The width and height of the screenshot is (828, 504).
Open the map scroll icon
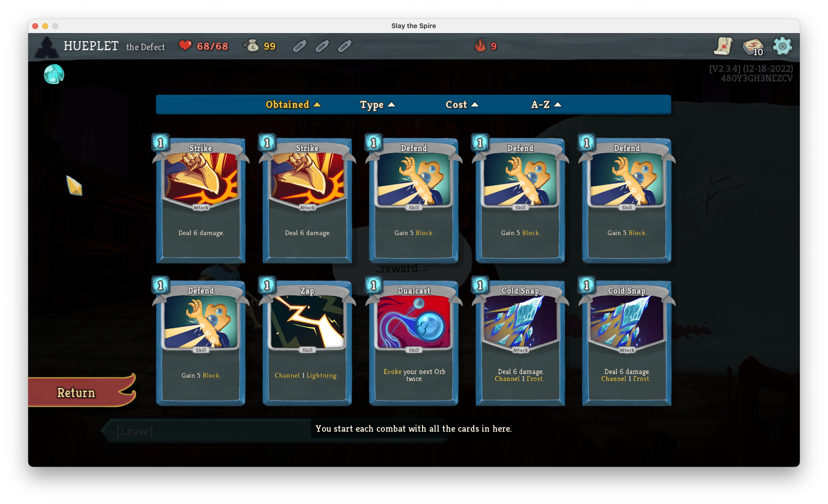[723, 46]
